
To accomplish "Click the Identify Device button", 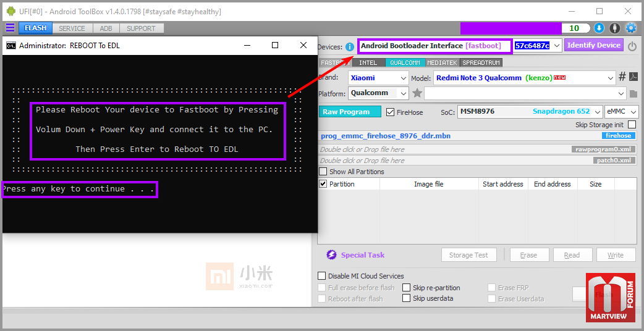I will [594, 45].
